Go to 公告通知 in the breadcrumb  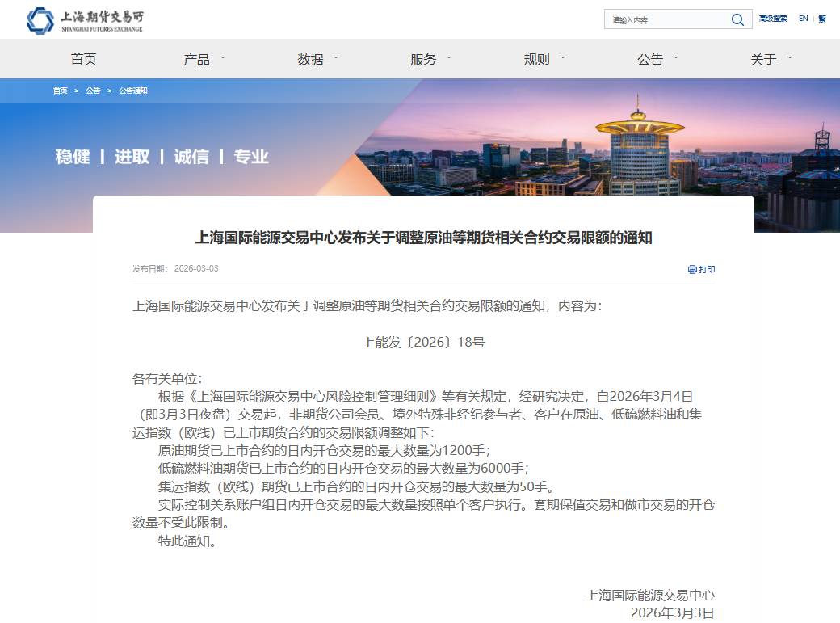click(x=132, y=91)
